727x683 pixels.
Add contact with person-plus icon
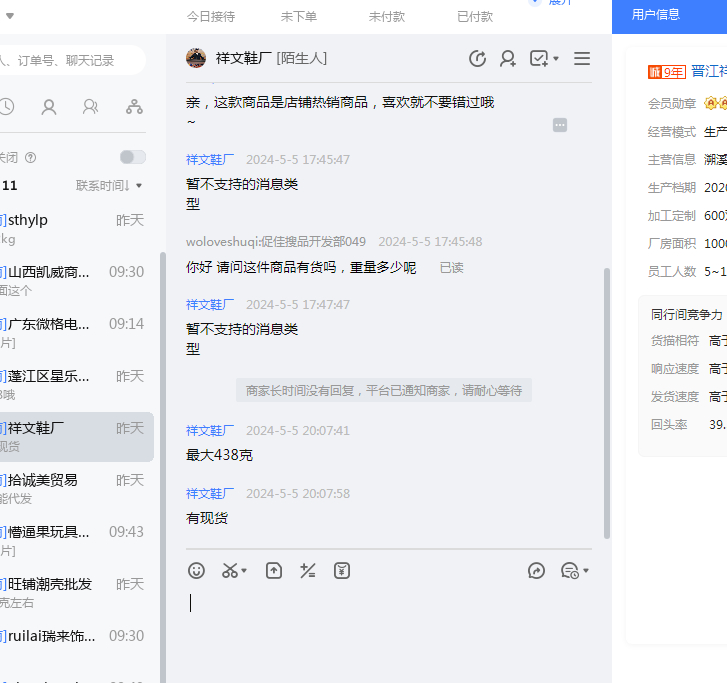tap(508, 59)
